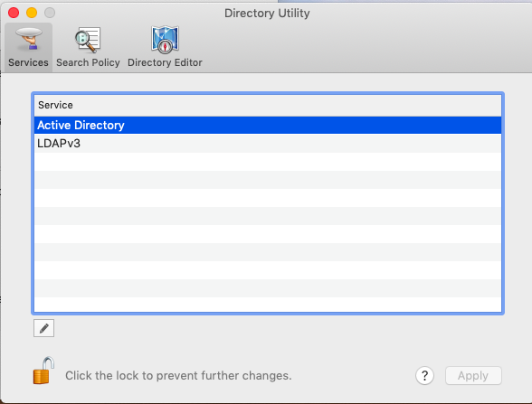The image size is (532, 404).
Task: Click the Directory Utility window title
Action: coord(267,14)
